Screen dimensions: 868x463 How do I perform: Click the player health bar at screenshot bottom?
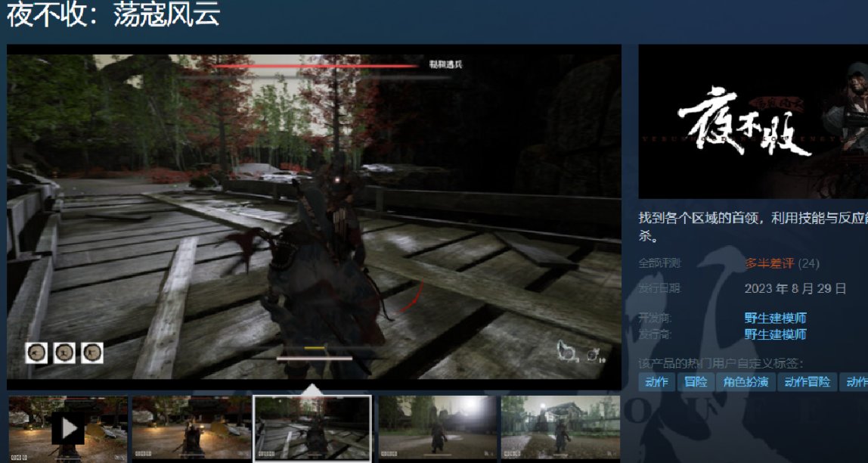tap(315, 359)
